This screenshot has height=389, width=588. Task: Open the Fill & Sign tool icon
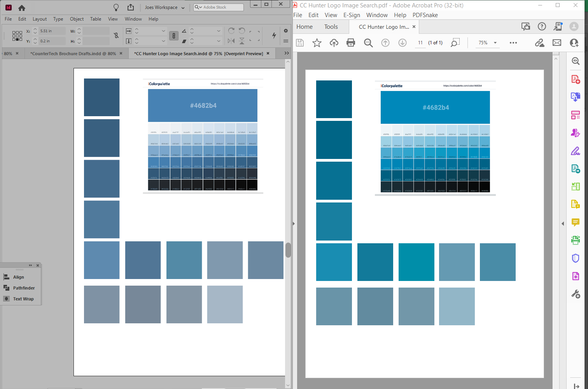point(576,151)
